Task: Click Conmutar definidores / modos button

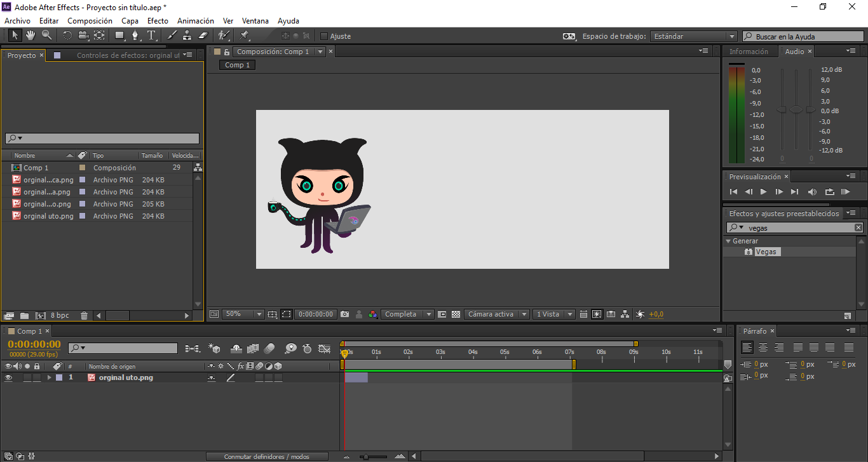Action: click(267, 456)
